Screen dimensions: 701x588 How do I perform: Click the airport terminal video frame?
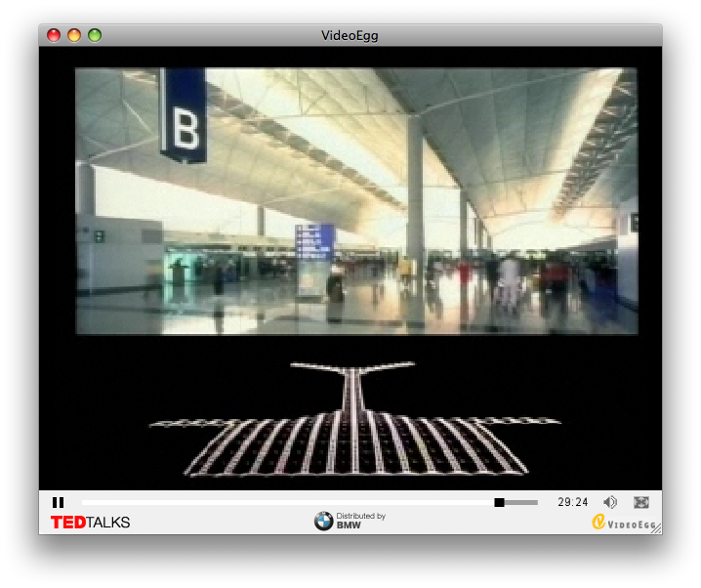356,200
